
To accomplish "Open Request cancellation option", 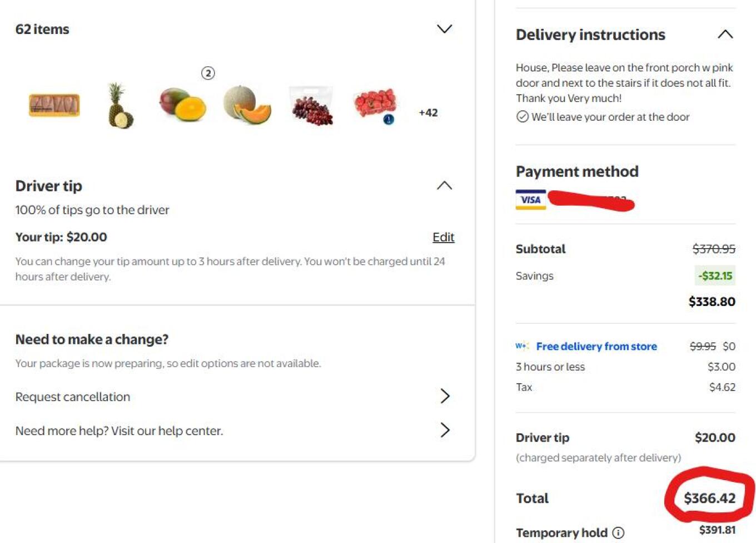I will (73, 397).
